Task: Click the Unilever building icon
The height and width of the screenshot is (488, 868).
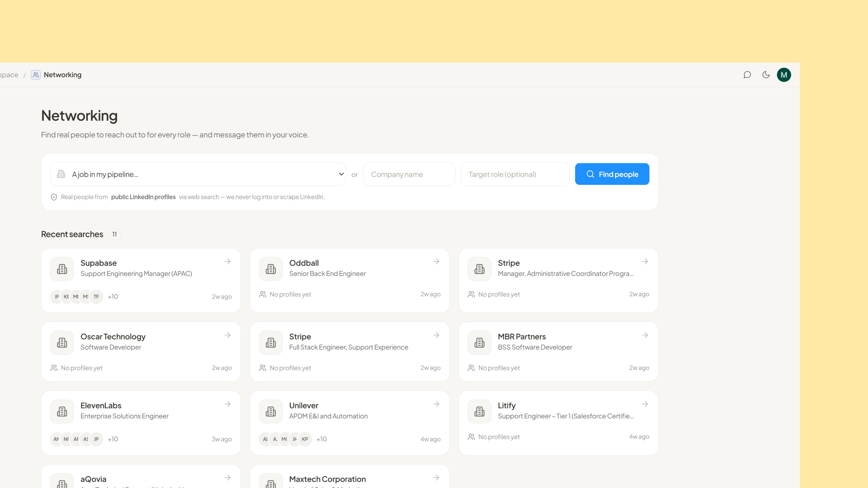Action: pyautogui.click(x=271, y=412)
